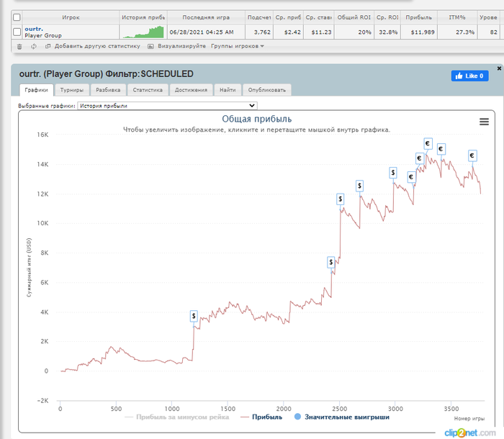
Task: Sort by 'Последняя игра' column header
Action: coord(206,17)
